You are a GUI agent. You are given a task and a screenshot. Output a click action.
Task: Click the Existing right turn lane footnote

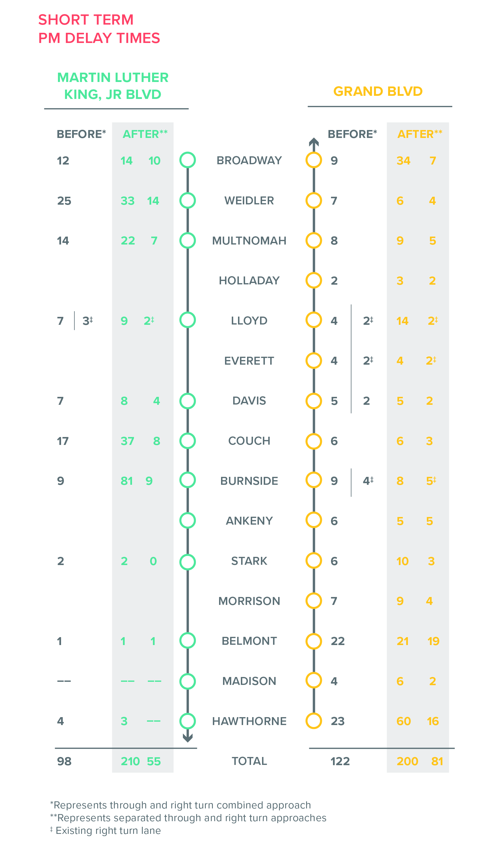(x=106, y=830)
